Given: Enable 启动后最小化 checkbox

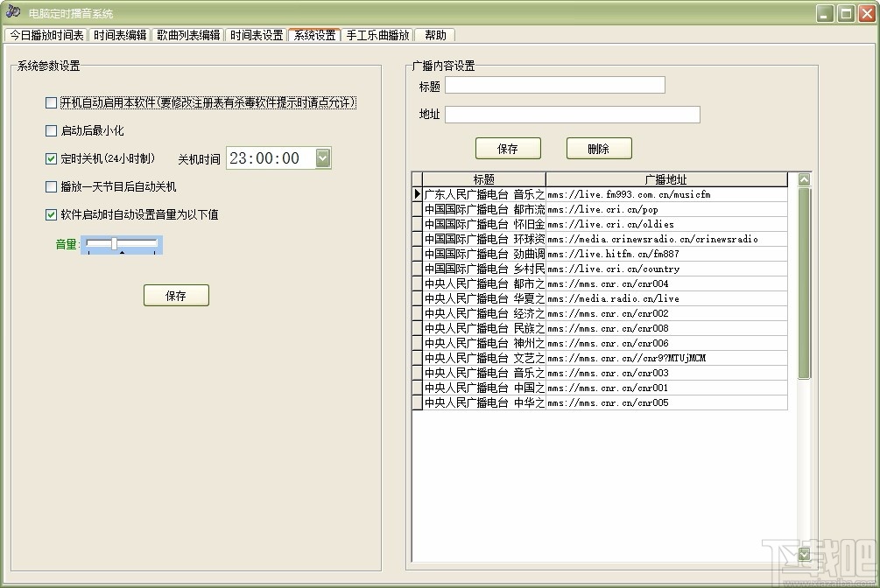Looking at the screenshot, I should 50,130.
